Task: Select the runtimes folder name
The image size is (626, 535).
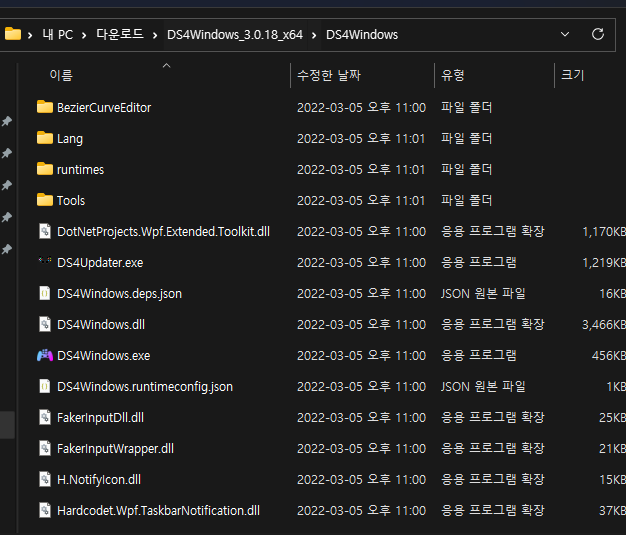Action: pyautogui.click(x=80, y=170)
